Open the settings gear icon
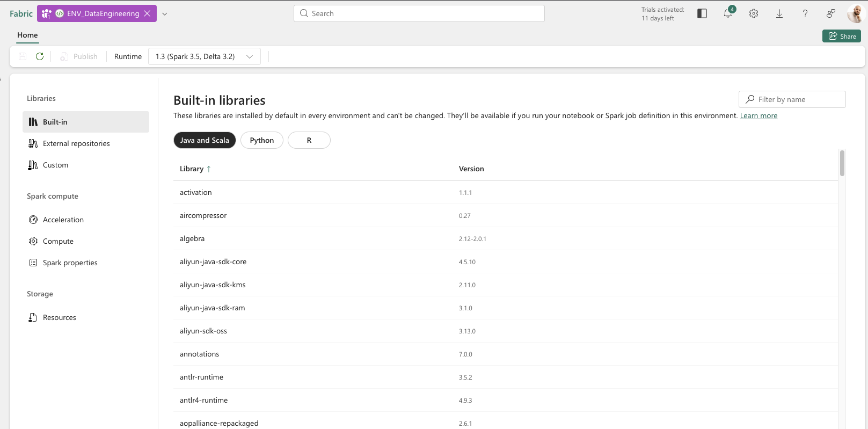868x429 pixels. (754, 14)
